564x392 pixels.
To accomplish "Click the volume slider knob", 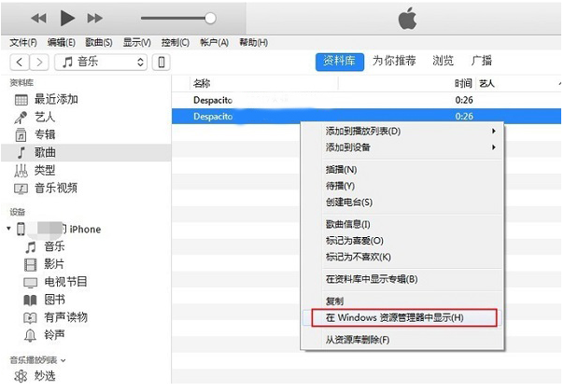I will pos(210,18).
